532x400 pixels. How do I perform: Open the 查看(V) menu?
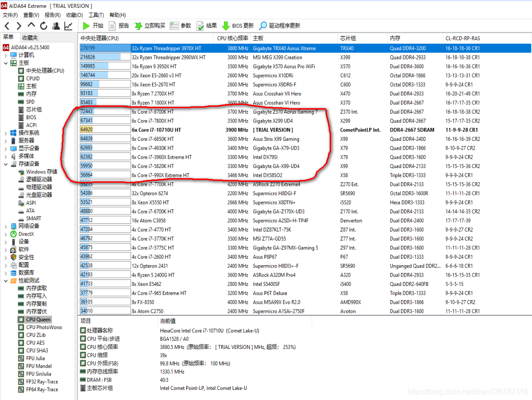click(31, 15)
